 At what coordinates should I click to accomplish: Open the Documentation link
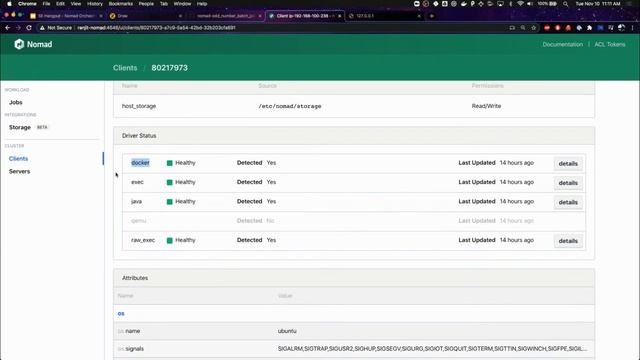[562, 44]
